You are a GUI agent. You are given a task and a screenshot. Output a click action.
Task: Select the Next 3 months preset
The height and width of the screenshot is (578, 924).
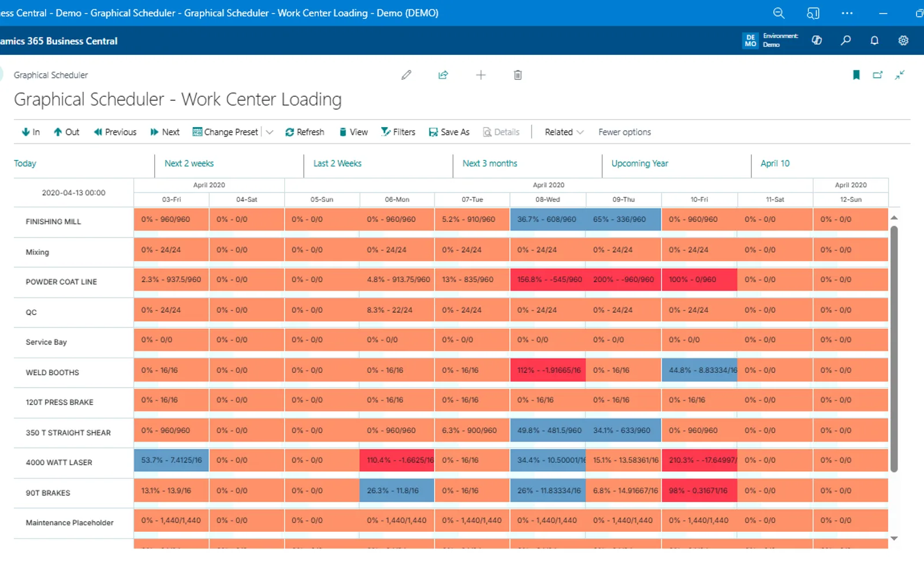(x=490, y=164)
